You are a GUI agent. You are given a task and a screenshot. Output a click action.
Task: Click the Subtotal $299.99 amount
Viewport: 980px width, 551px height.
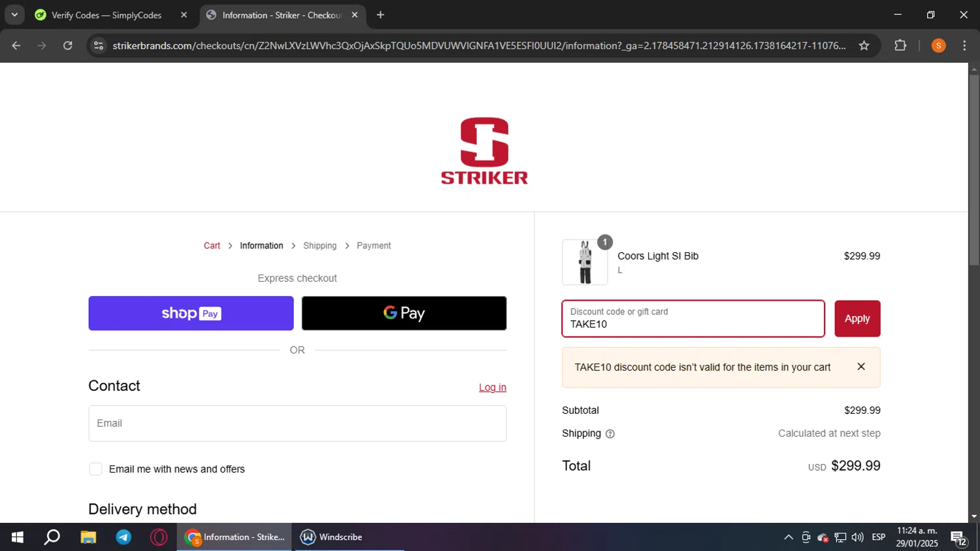tap(862, 410)
